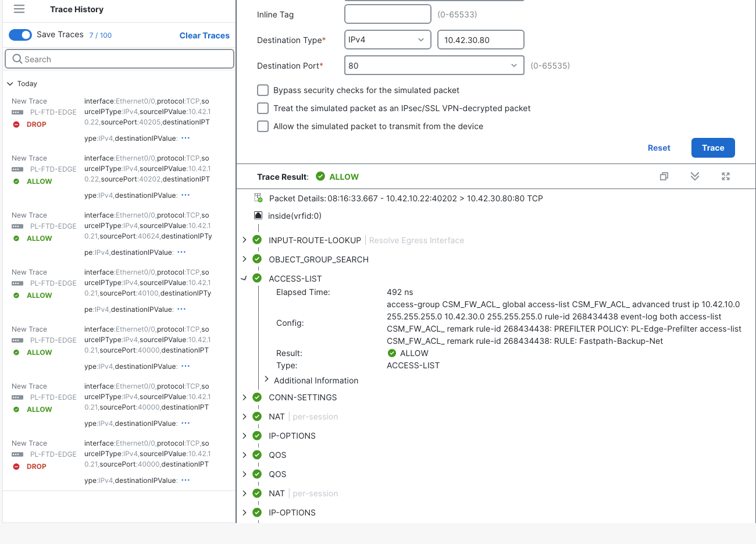Screen dimensions: 756x544
Task: Focus the Search traces field
Action: [x=119, y=59]
